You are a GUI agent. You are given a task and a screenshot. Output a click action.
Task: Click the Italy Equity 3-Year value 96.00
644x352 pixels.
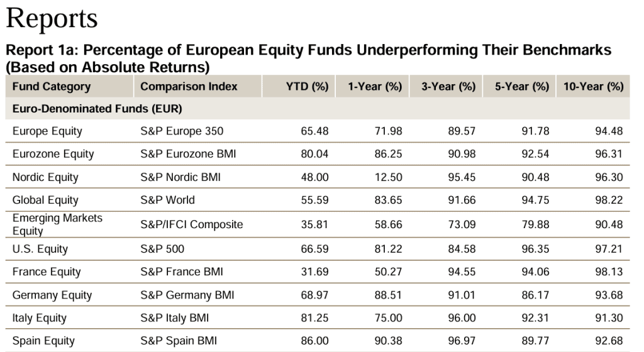[462, 318]
